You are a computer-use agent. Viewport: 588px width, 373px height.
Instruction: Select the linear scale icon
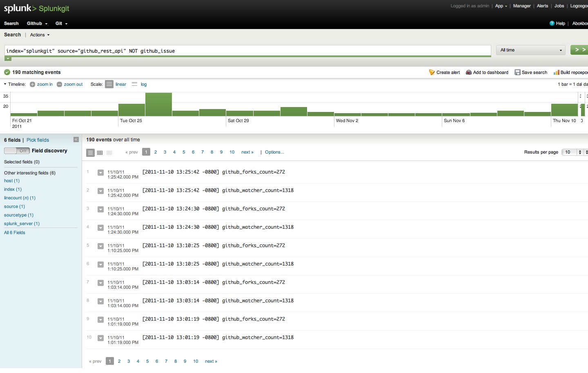(x=109, y=84)
